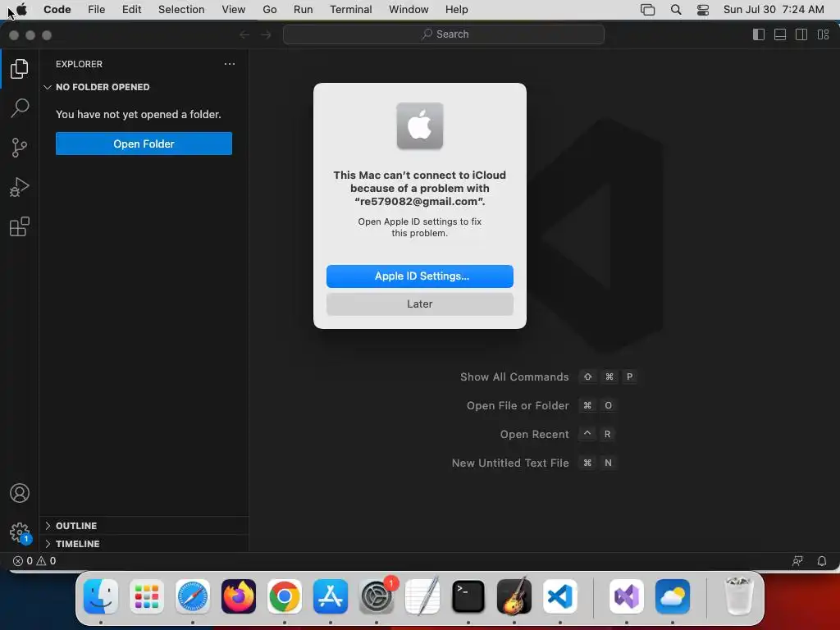Open notifications bell in status bar
This screenshot has height=630, width=840.
tap(821, 561)
